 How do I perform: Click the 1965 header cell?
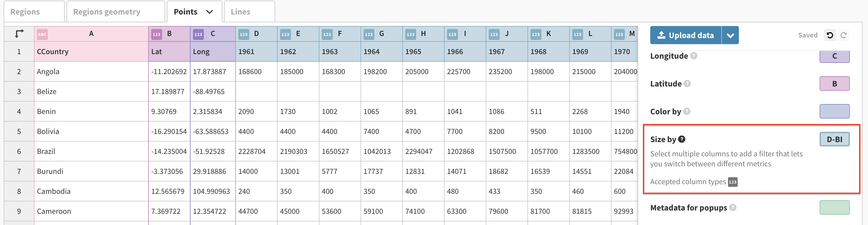point(423,51)
